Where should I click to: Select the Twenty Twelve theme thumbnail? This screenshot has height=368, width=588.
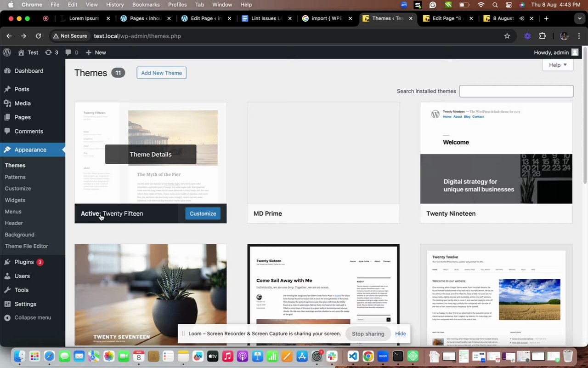[x=496, y=295]
